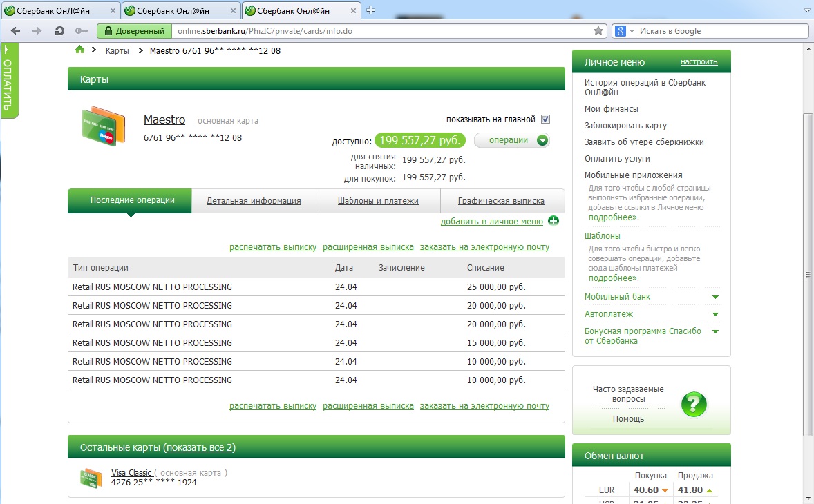
Task: Open help via the green question mark icon
Action: pos(694,404)
